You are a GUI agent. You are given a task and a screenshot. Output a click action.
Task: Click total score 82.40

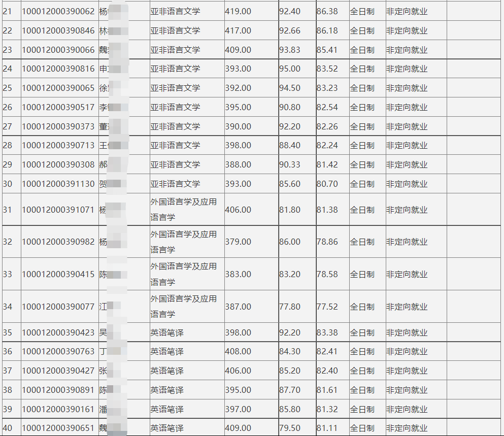tap(327, 371)
